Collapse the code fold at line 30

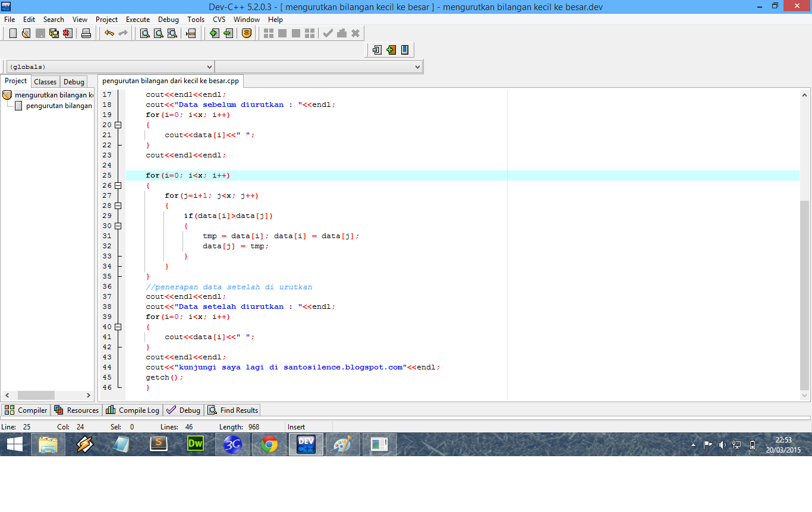(118, 226)
